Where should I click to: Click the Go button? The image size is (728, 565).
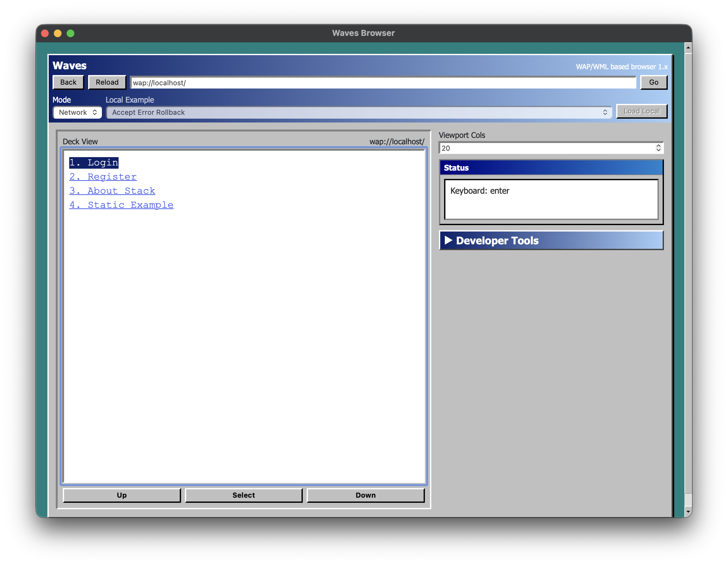653,82
